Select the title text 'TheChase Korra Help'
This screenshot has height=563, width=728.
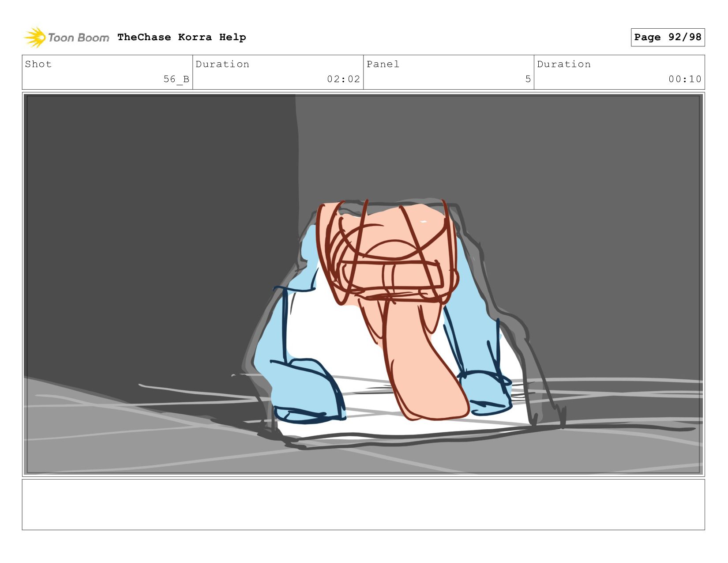click(182, 37)
